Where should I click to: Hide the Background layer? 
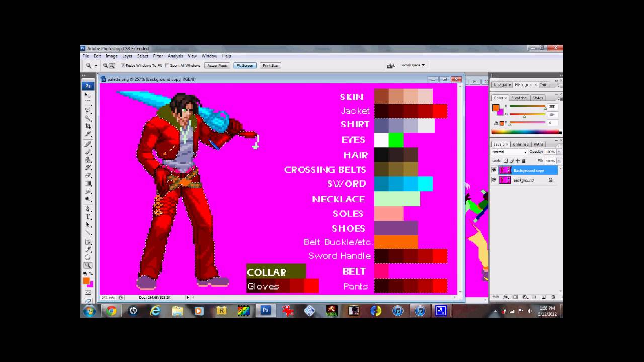coord(494,180)
